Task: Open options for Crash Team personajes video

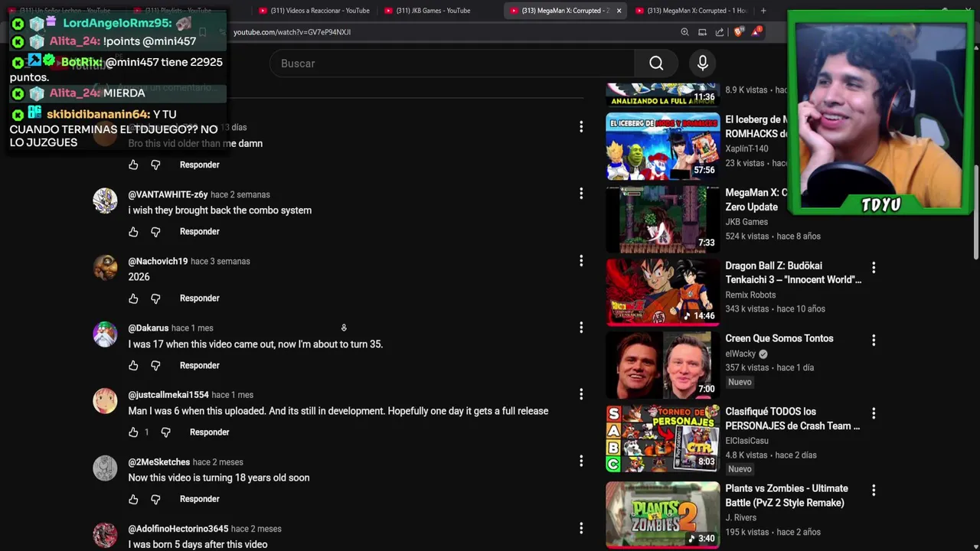Action: point(874,413)
